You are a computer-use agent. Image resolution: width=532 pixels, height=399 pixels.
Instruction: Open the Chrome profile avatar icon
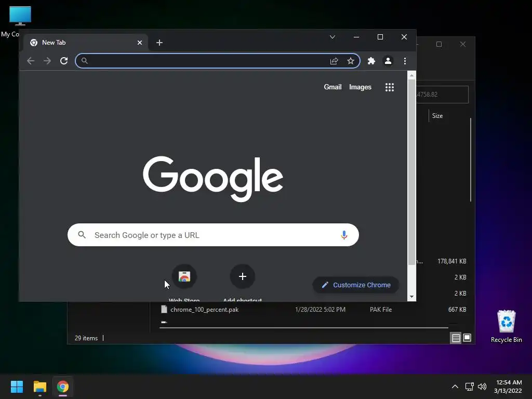pos(388,61)
